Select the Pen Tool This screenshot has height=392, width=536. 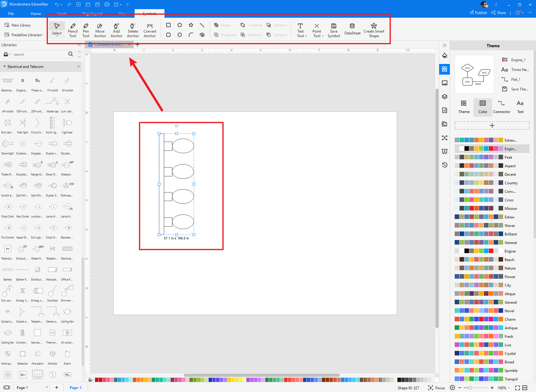pyautogui.click(x=86, y=30)
